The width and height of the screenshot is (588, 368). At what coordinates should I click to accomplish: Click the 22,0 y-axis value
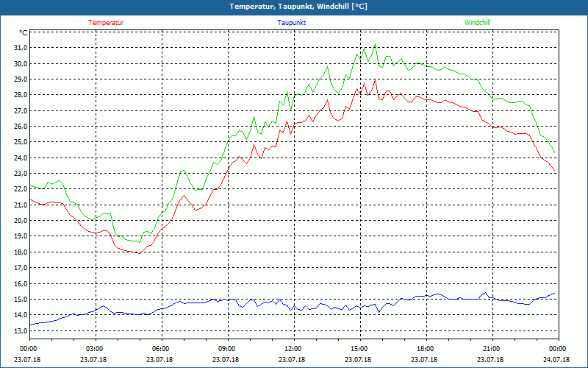(x=21, y=189)
